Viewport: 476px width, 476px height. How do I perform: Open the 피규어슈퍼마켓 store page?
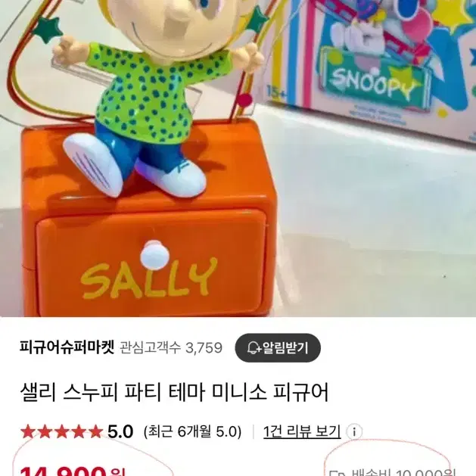coord(67,347)
